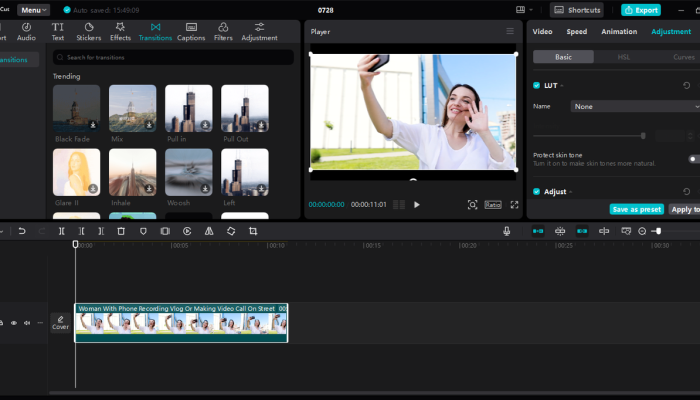Viewport: 700px width, 400px height.
Task: Click Save as preset button
Action: [x=636, y=209]
